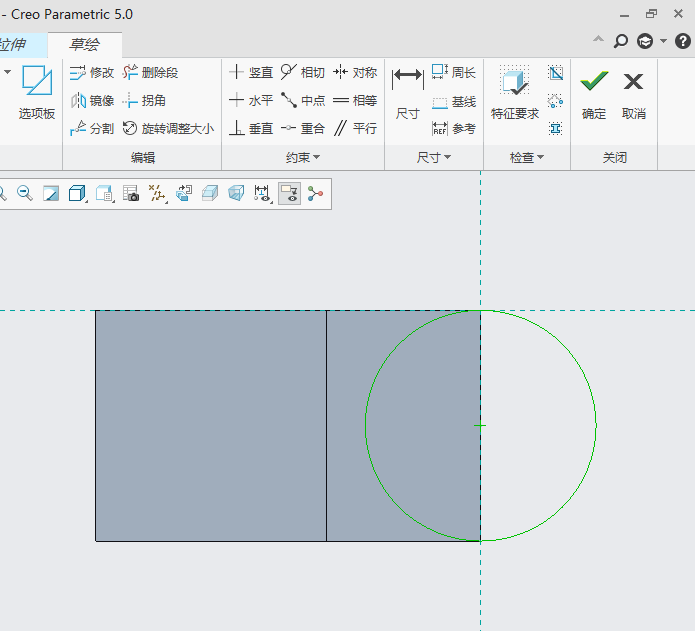This screenshot has width=695, height=631.
Task: Click the zoom out magnifier icon
Action: point(25,194)
